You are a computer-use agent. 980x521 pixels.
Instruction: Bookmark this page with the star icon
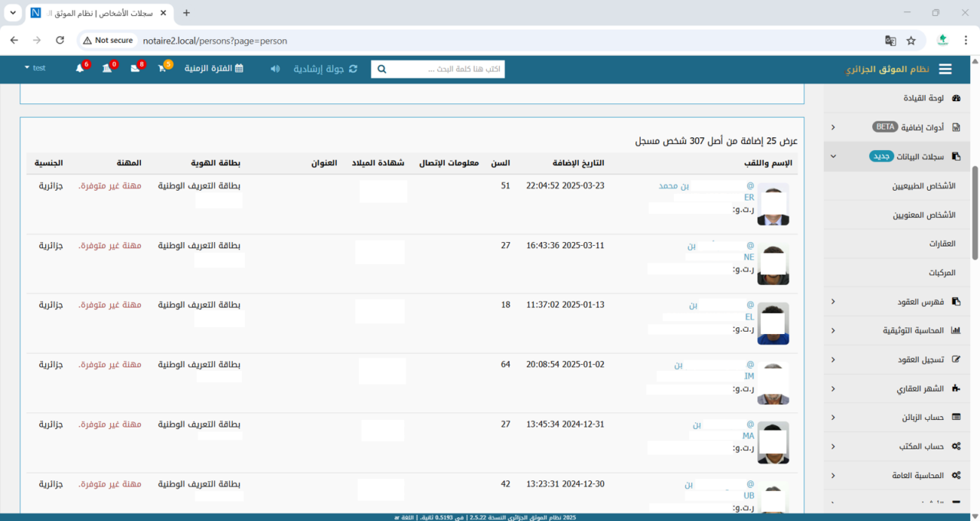(x=911, y=41)
